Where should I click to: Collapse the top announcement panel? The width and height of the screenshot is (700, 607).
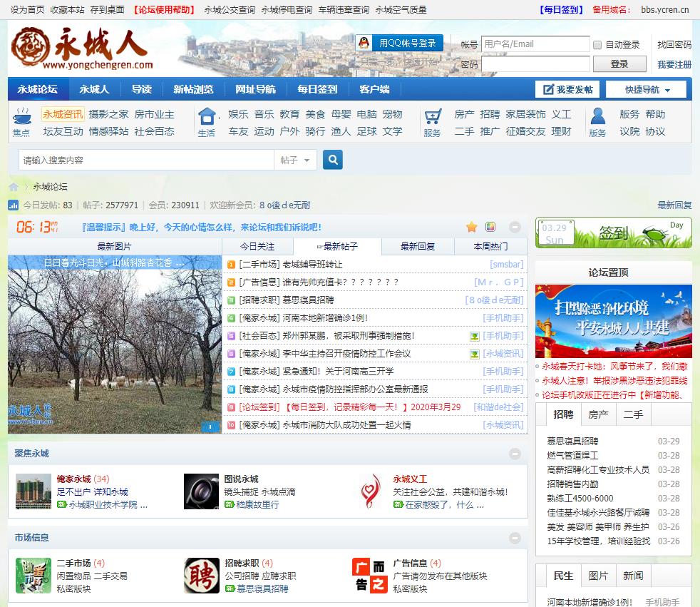(515, 227)
